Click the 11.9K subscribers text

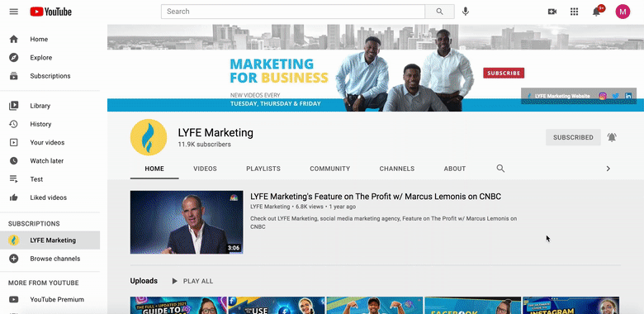204,145
